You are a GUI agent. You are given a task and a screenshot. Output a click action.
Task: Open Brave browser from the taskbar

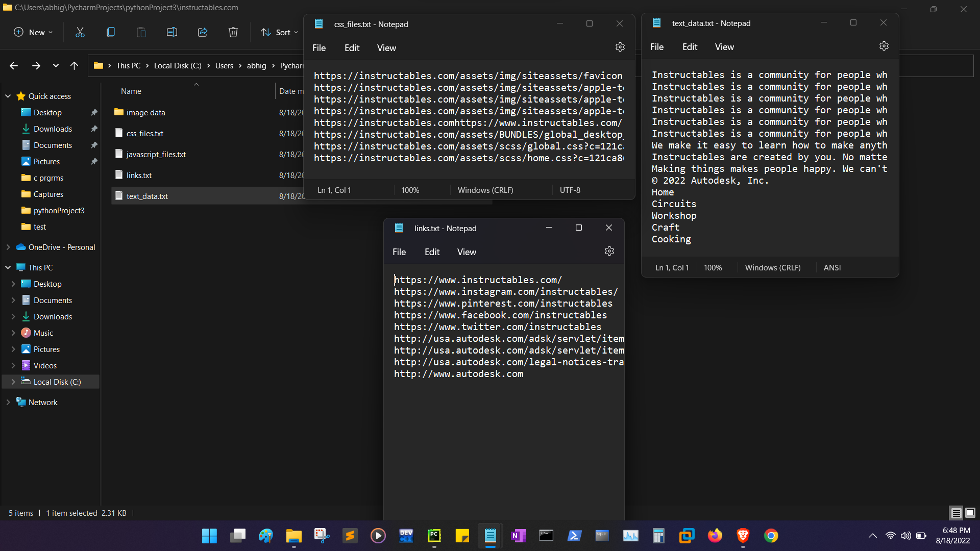[x=743, y=536]
